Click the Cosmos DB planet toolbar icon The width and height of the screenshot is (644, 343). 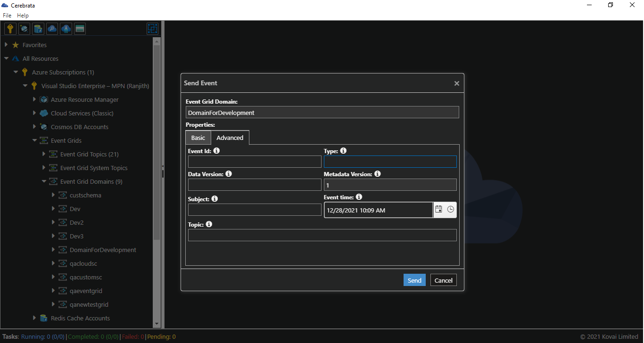[24, 29]
